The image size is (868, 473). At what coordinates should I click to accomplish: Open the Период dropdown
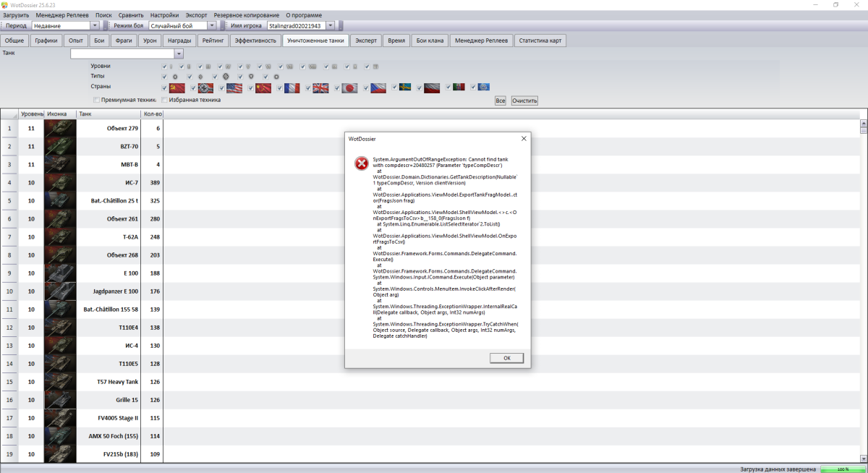pos(95,25)
